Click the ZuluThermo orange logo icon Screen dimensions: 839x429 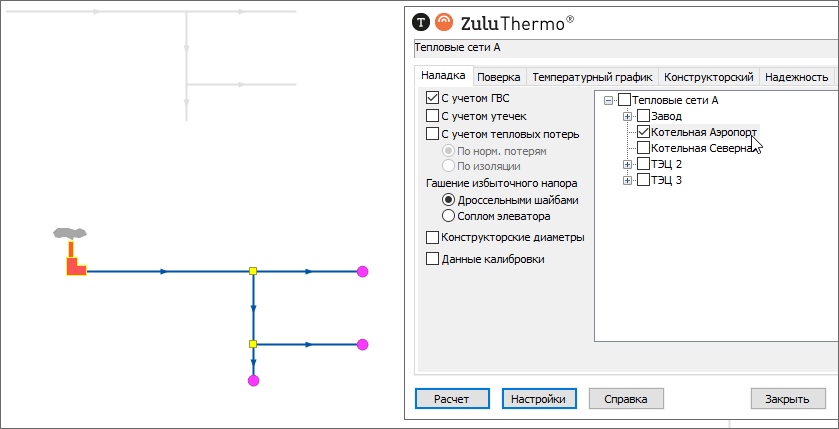click(x=444, y=21)
